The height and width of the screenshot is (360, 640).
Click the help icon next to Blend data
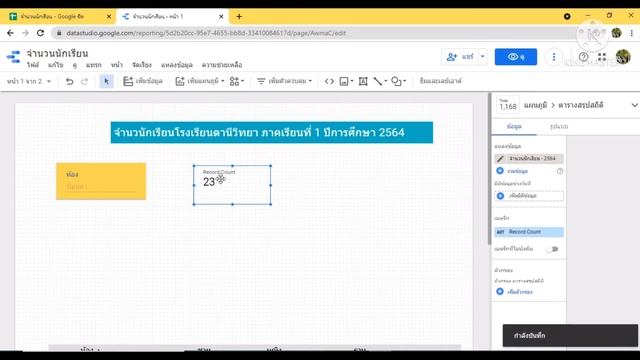click(x=560, y=171)
